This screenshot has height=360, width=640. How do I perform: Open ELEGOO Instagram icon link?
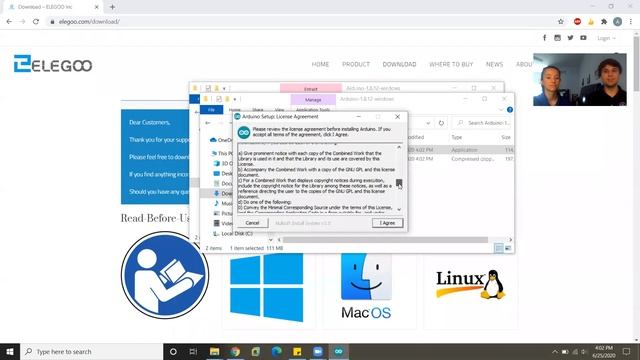(x=557, y=38)
